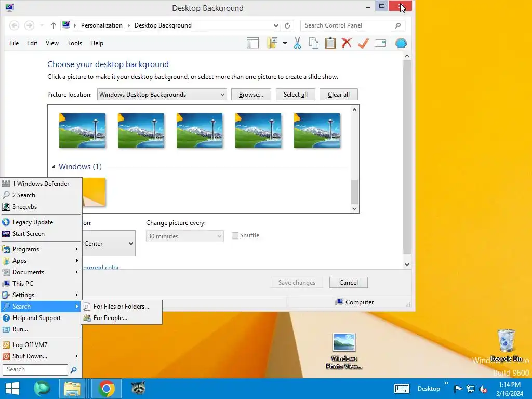Image resolution: width=532 pixels, height=399 pixels.
Task: Click the orange checkmark Properties icon
Action: 363,43
